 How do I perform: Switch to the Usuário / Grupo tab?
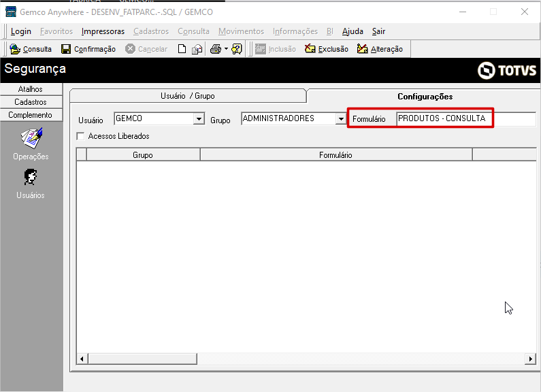pyautogui.click(x=188, y=96)
